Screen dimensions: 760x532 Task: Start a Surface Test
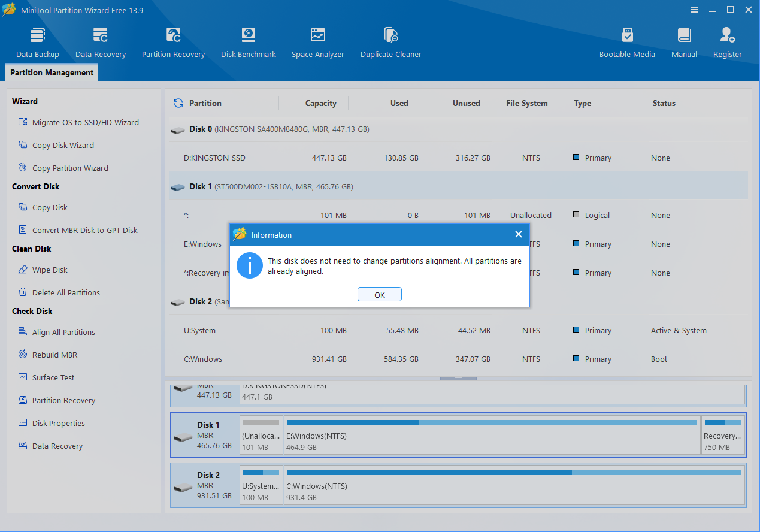coord(46,377)
